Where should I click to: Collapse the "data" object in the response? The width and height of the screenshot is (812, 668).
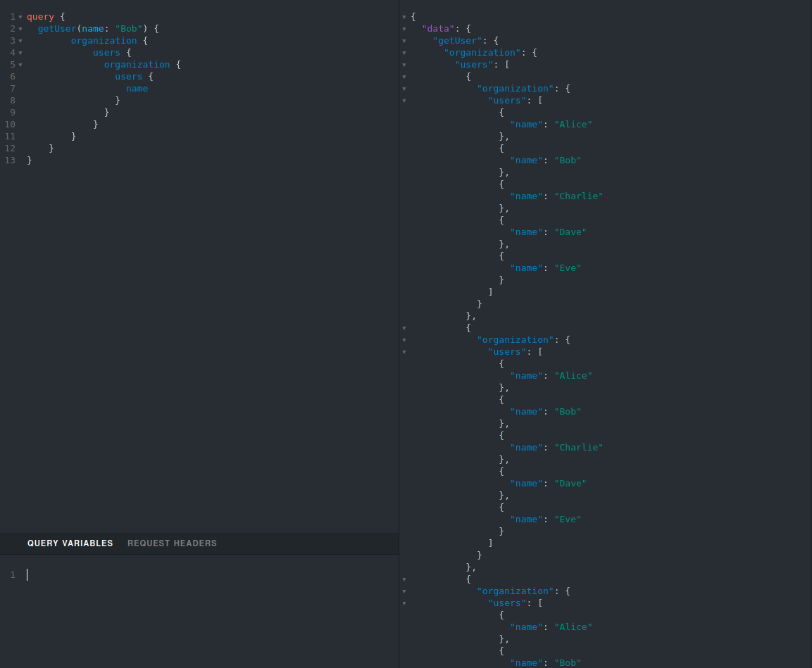tap(404, 28)
